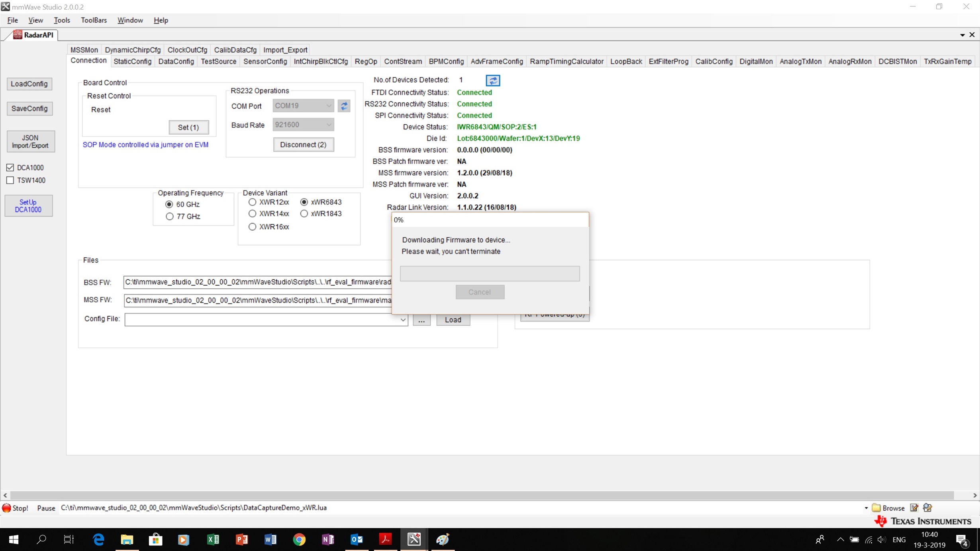The width and height of the screenshot is (980, 551).
Task: Open the Paint app from the taskbar
Action: point(443,539)
